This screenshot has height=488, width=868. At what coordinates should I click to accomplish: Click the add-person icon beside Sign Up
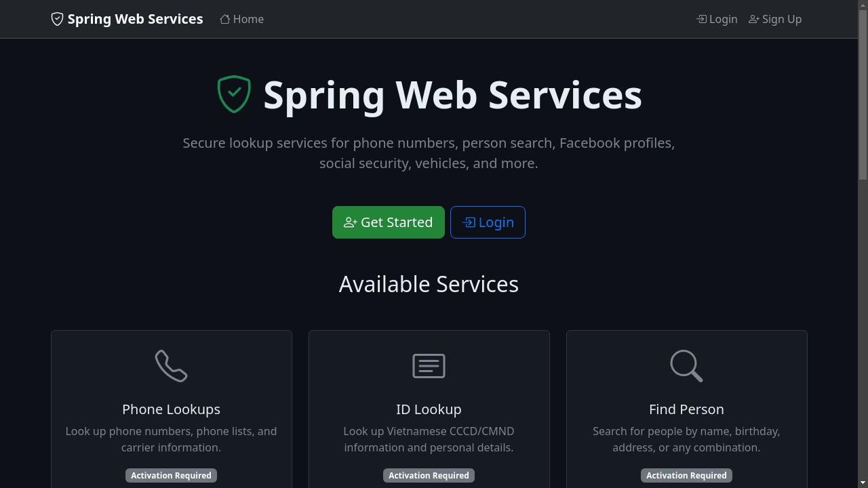pos(754,19)
